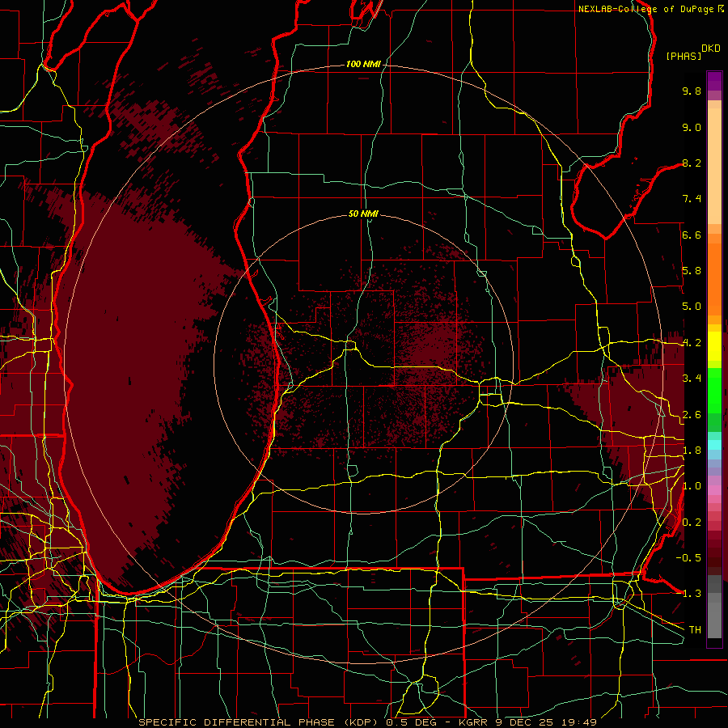Image resolution: width=728 pixels, height=728 pixels.
Task: Select the 3.4 scale value
Action: click(692, 379)
